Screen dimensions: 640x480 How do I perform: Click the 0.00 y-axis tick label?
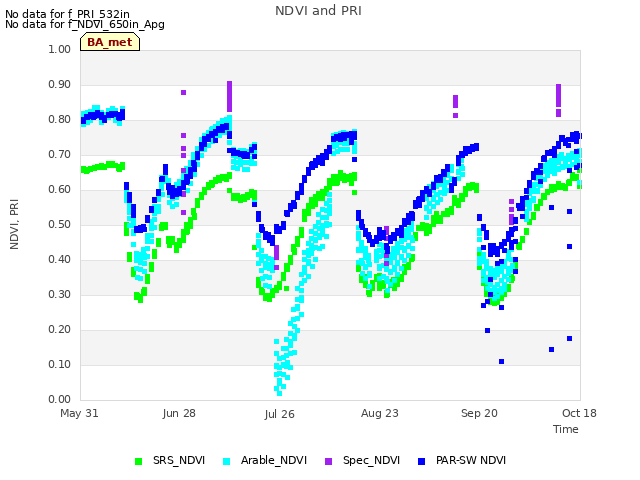coord(60,400)
